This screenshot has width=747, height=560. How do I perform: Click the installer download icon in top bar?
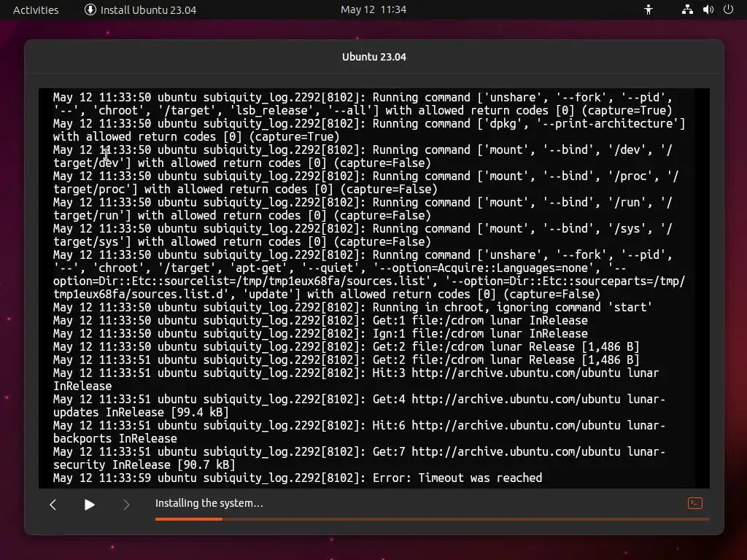coord(90,9)
